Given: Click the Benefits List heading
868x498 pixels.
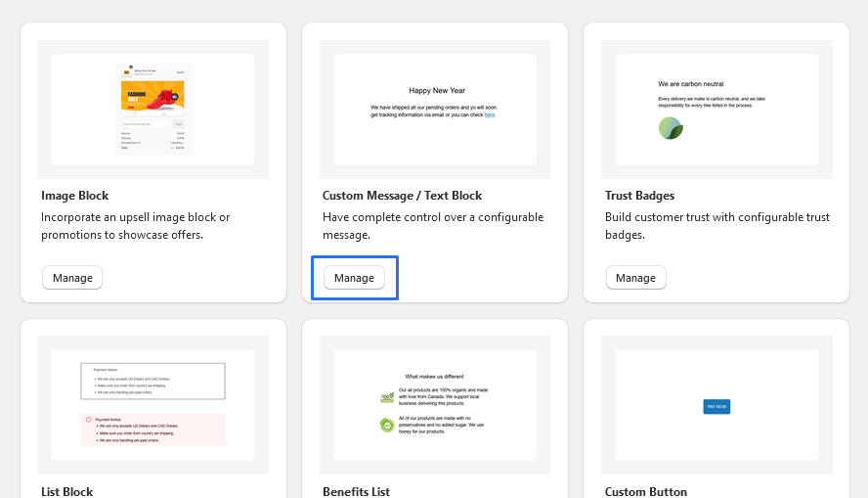Looking at the screenshot, I should click(x=356, y=491).
